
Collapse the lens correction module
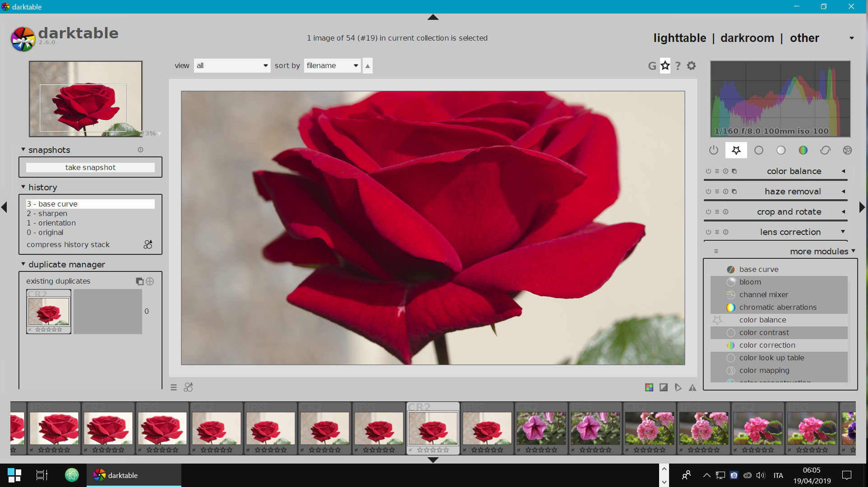pyautogui.click(x=843, y=232)
